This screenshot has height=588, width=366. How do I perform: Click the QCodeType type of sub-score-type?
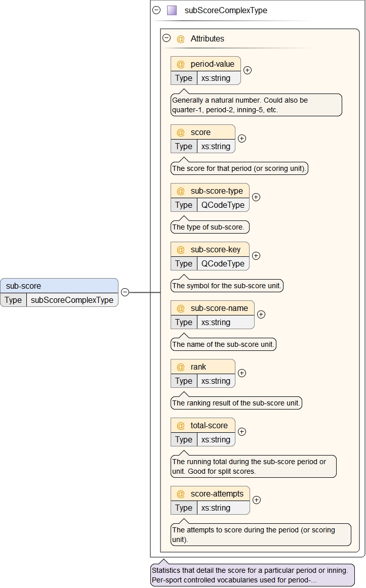(223, 205)
